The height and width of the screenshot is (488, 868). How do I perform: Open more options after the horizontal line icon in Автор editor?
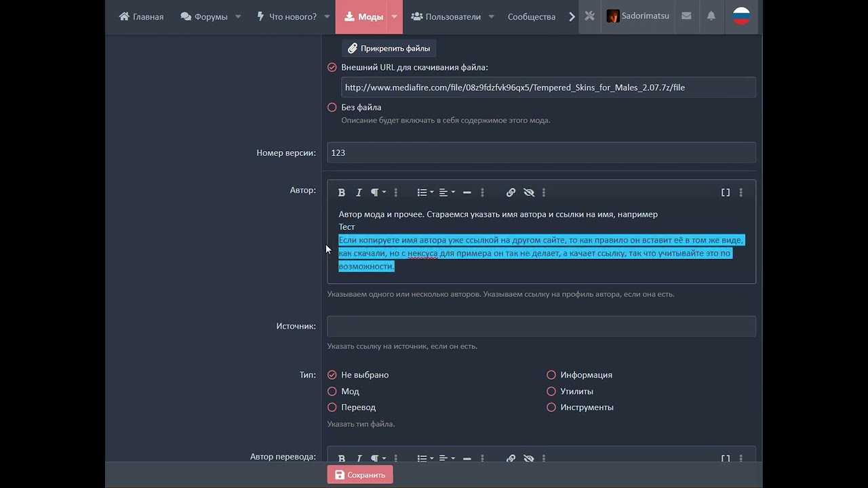coord(482,192)
